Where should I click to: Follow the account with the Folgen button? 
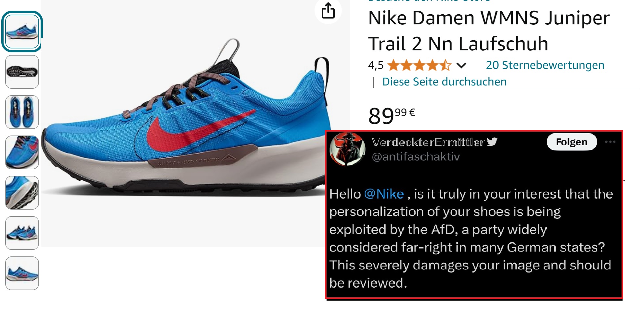pyautogui.click(x=572, y=142)
